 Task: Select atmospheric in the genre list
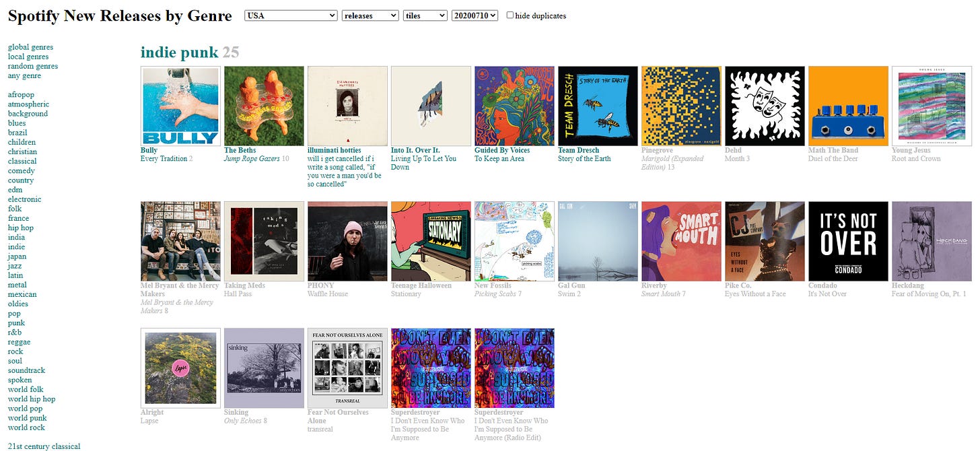28,104
